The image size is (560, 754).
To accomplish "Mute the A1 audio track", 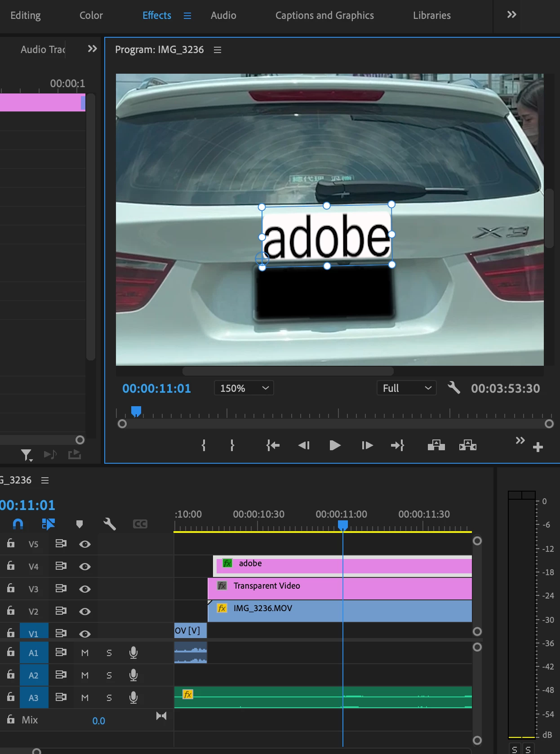I will 85,653.
